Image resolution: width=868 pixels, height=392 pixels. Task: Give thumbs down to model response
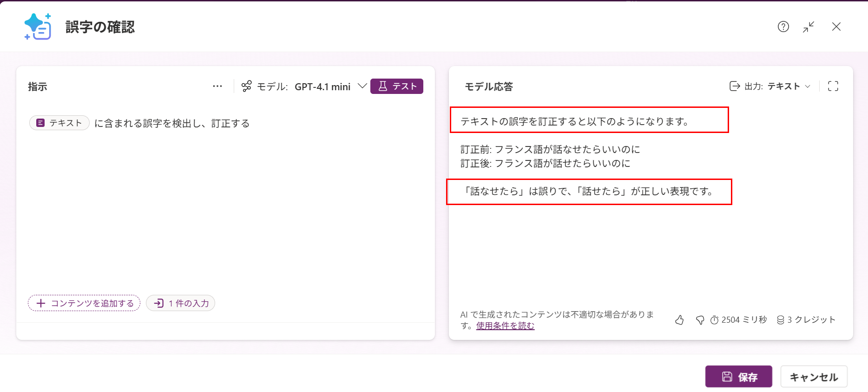coord(700,320)
